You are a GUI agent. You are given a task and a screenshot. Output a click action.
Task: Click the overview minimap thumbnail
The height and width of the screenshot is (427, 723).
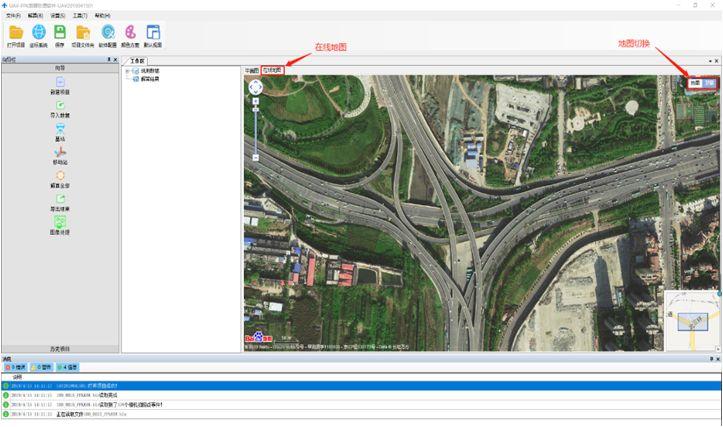tap(692, 320)
